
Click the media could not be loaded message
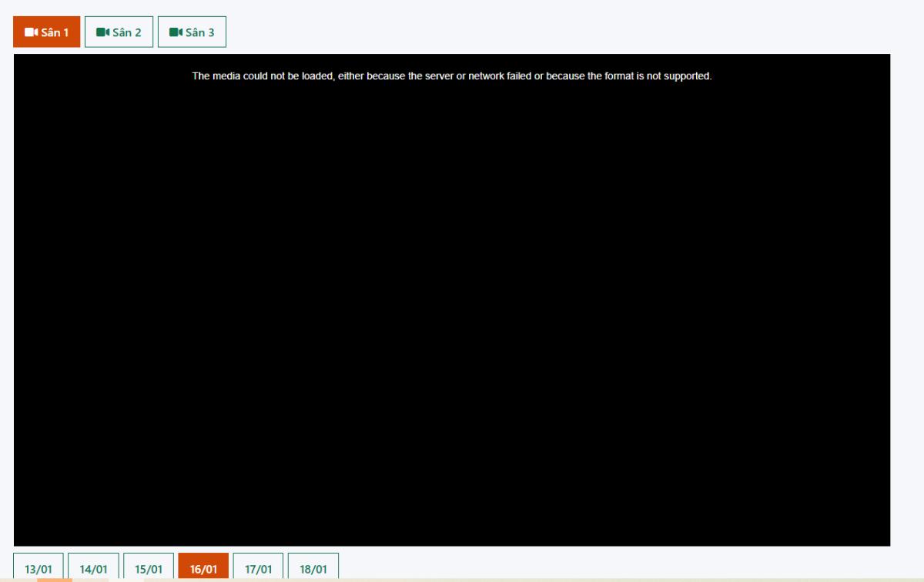[452, 76]
